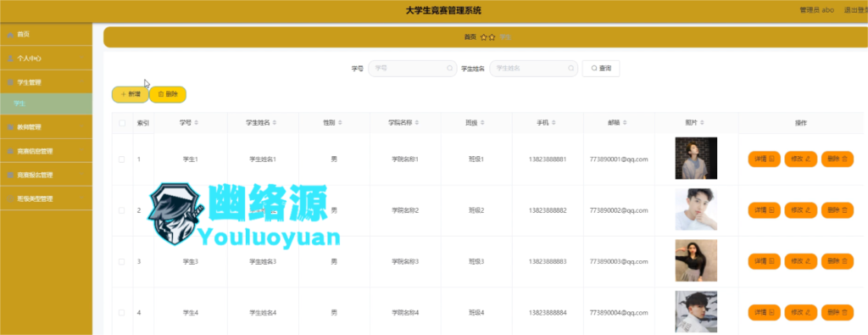Click 修改 for 学生1
868x335 pixels.
coord(800,159)
